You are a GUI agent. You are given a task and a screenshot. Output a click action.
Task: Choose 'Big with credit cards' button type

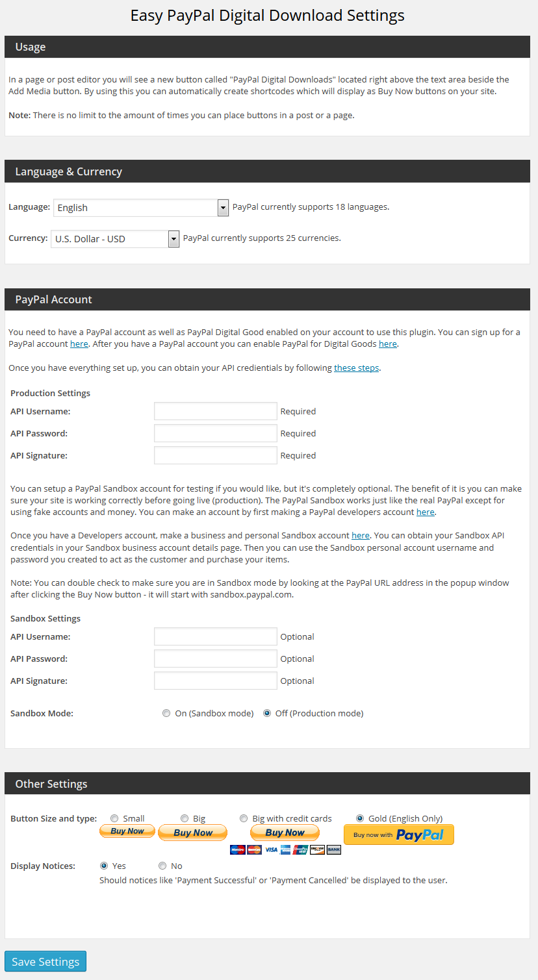(x=244, y=818)
